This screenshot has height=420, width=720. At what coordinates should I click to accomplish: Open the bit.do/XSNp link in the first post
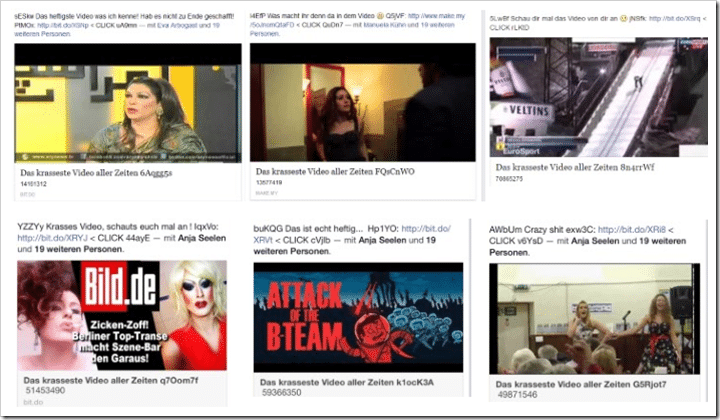(x=62, y=25)
